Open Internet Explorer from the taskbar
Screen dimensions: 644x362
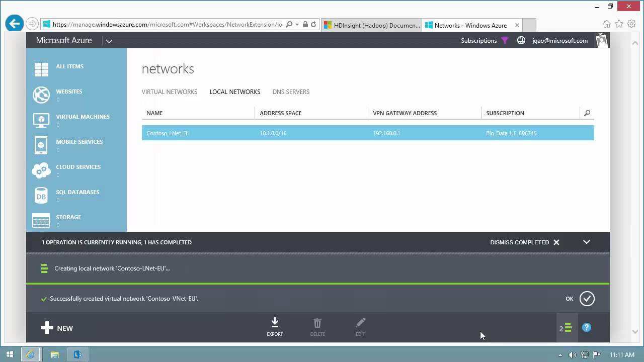[30, 354]
